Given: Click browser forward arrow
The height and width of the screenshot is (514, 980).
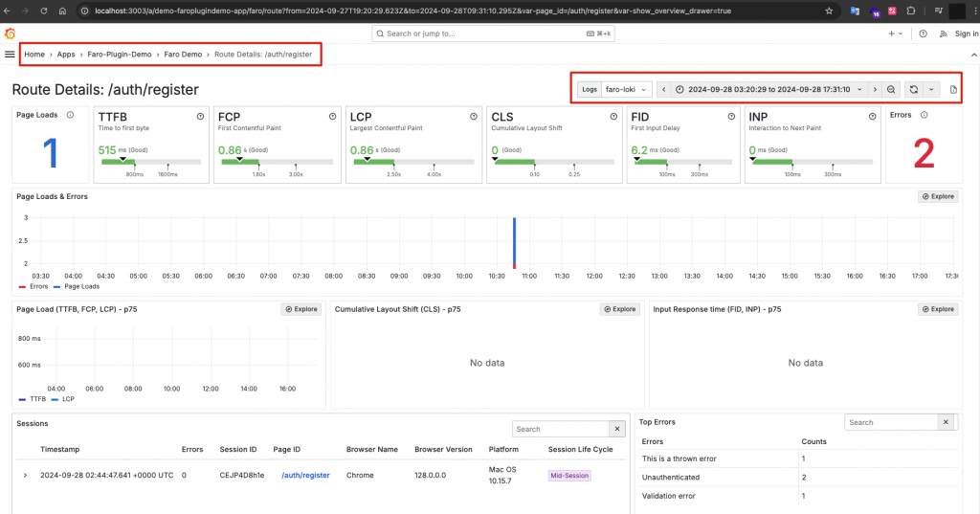Looking at the screenshot, I should coord(26,11).
